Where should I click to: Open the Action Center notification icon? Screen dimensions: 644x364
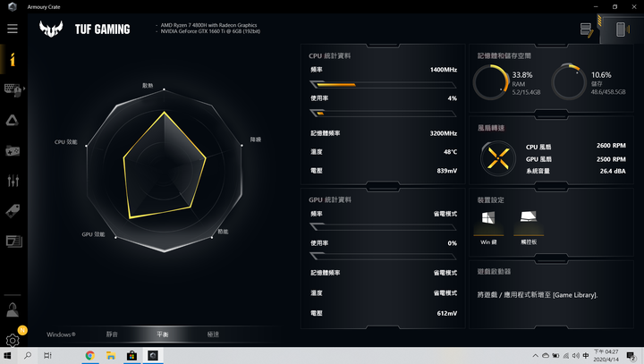click(631, 355)
